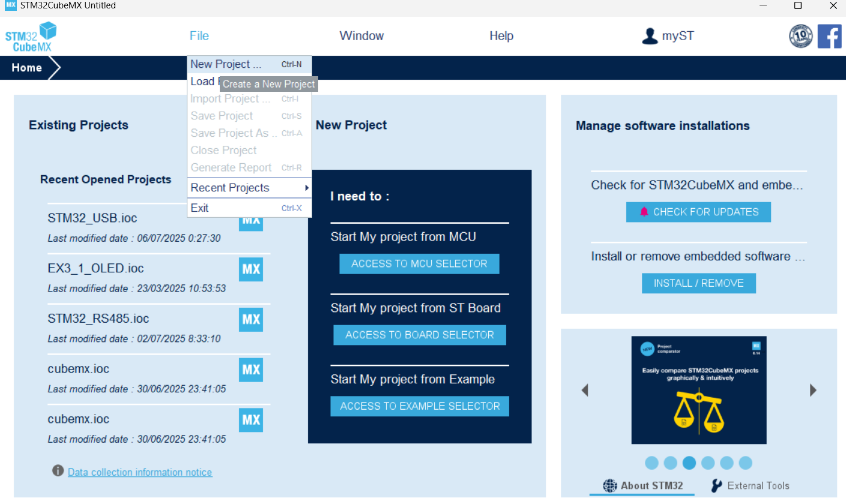Open recent project STM32_RS485.ioc

98,318
